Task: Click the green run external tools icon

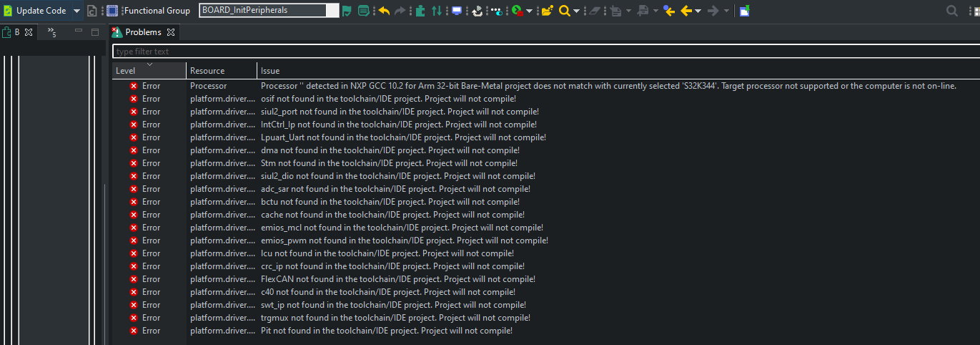Action: (517, 11)
